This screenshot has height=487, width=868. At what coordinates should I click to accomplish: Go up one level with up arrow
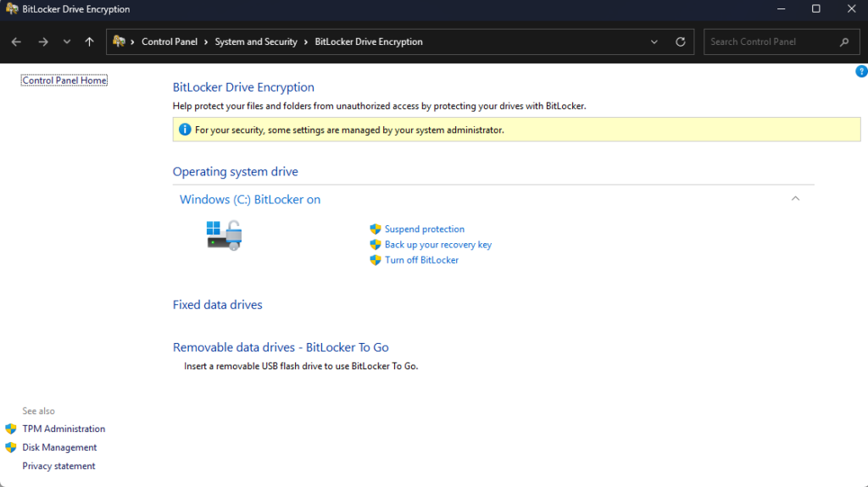tap(89, 42)
